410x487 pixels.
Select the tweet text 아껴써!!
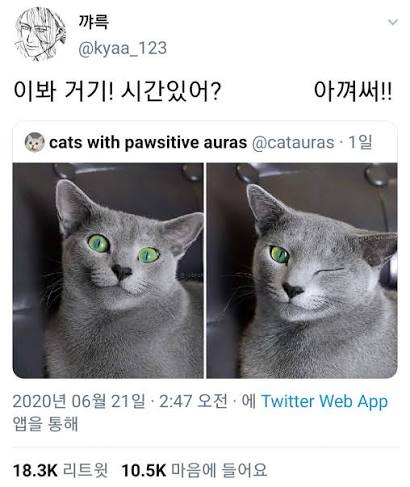point(353,91)
